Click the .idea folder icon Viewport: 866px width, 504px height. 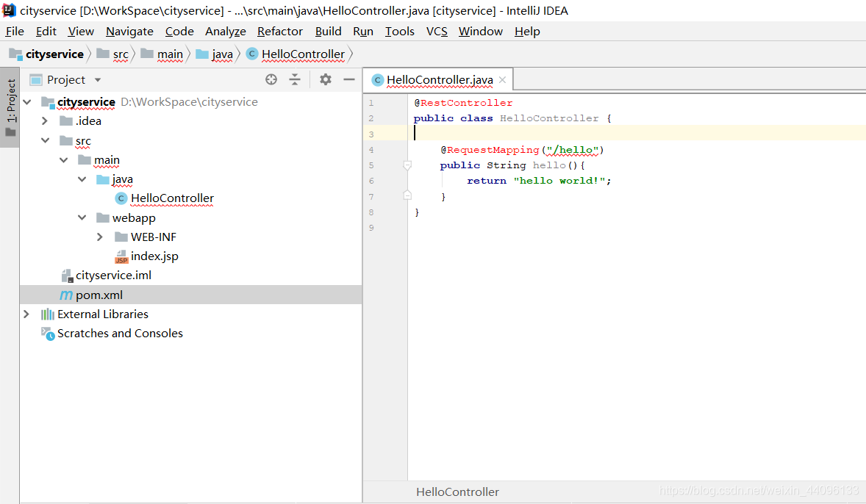pyautogui.click(x=66, y=121)
